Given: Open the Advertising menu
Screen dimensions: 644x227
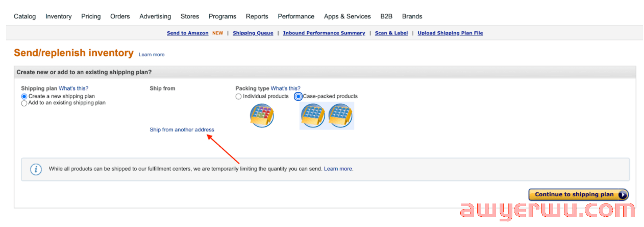Looking at the screenshot, I should [x=155, y=16].
